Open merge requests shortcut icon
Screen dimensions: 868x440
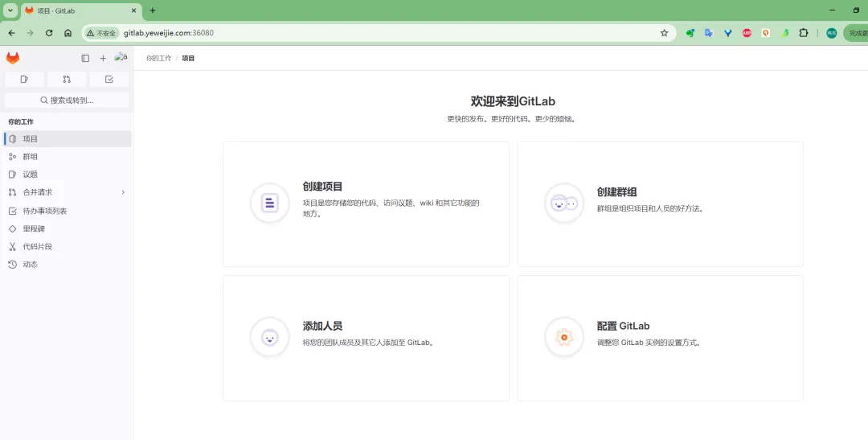pos(67,79)
